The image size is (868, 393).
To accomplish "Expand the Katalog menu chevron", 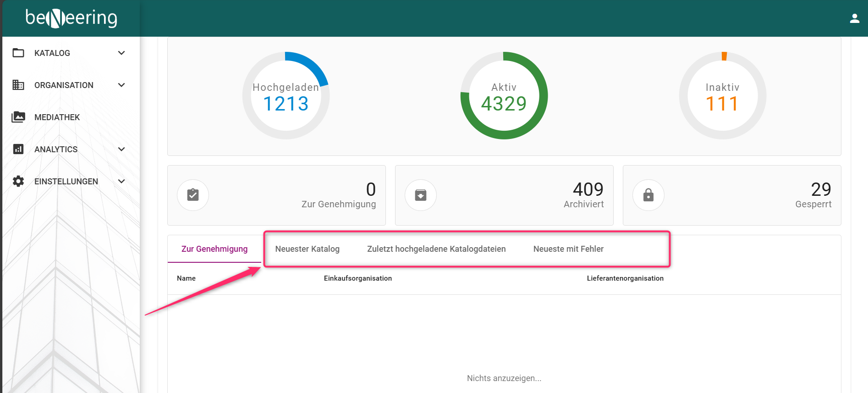I will click(x=121, y=53).
